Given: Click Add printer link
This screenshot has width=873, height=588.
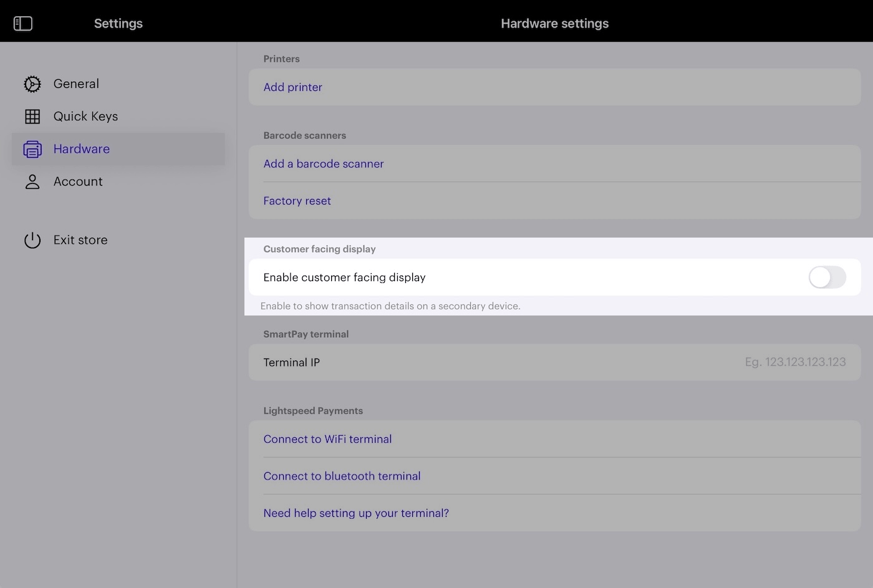Looking at the screenshot, I should click(x=292, y=87).
